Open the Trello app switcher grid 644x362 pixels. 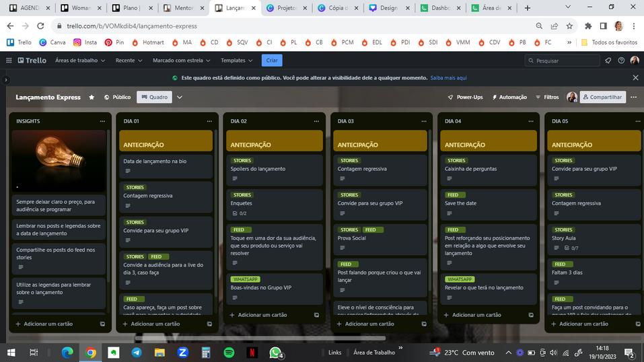(x=9, y=61)
